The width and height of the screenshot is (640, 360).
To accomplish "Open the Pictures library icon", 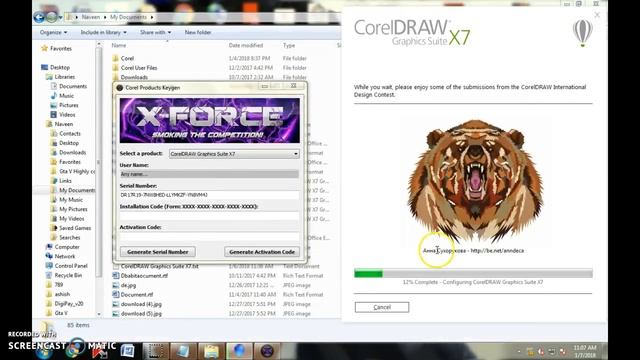I will 53,105.
